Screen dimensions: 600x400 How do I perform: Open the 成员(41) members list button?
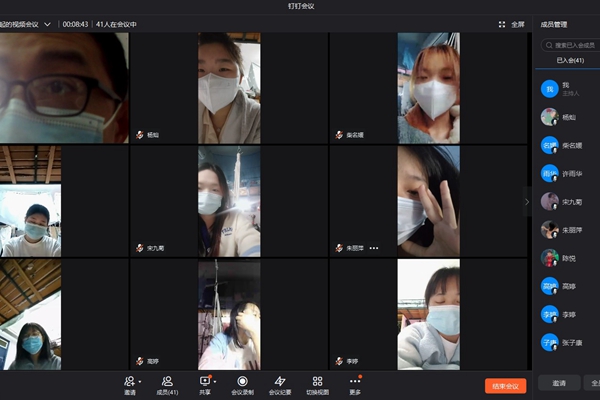(167, 385)
